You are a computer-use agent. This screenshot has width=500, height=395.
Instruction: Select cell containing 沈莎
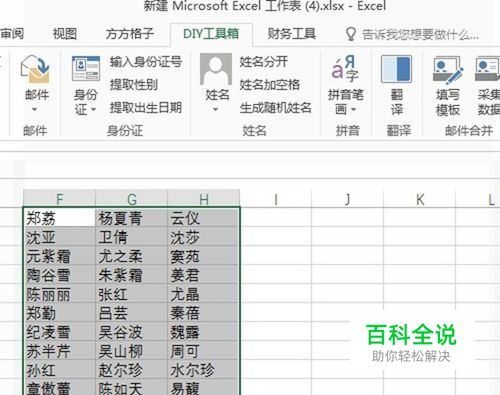point(203,237)
